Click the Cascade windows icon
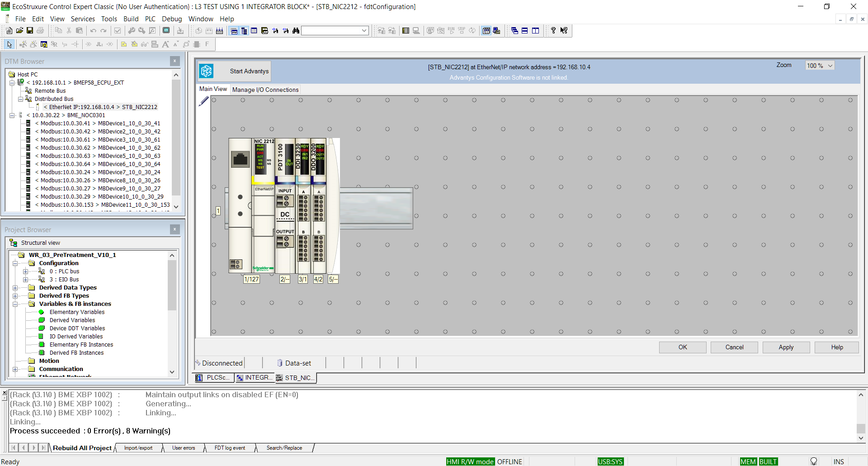 [514, 31]
